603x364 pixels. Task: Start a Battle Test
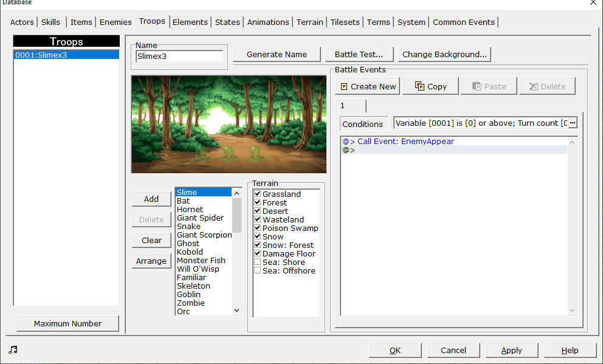pyautogui.click(x=359, y=54)
